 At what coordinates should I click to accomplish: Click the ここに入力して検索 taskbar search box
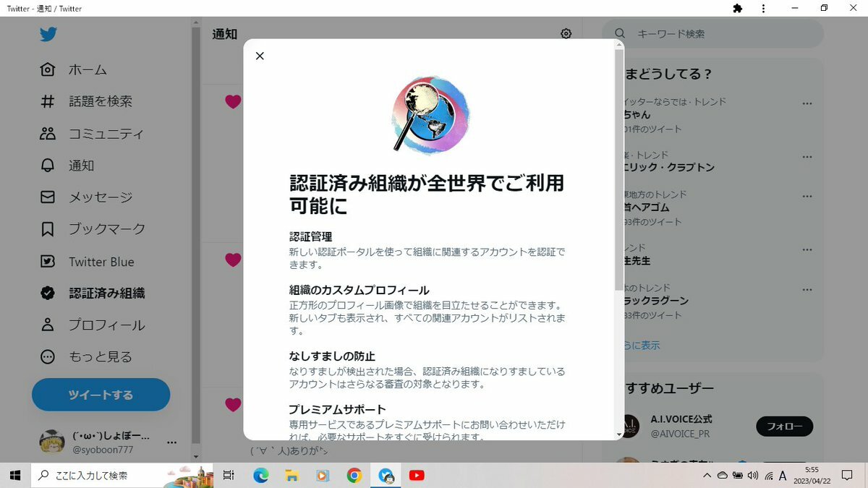point(122,475)
